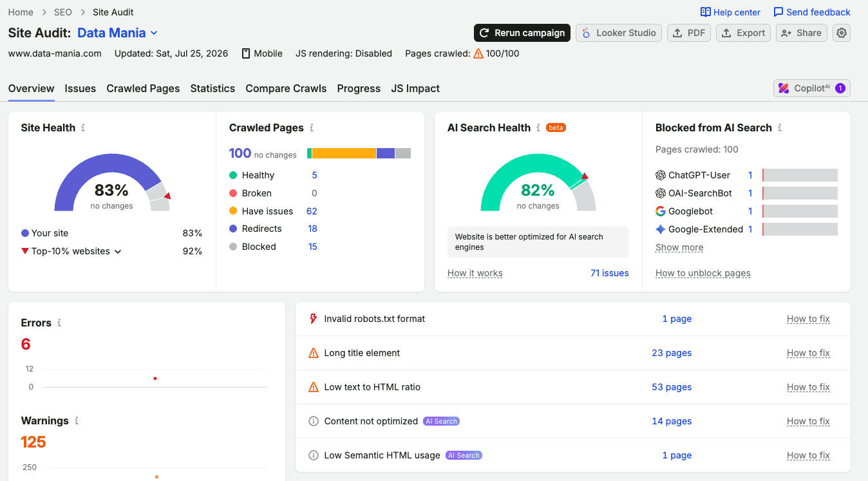This screenshot has width=868, height=481.
Task: Click the Site Health info icon
Action: pyautogui.click(x=83, y=127)
